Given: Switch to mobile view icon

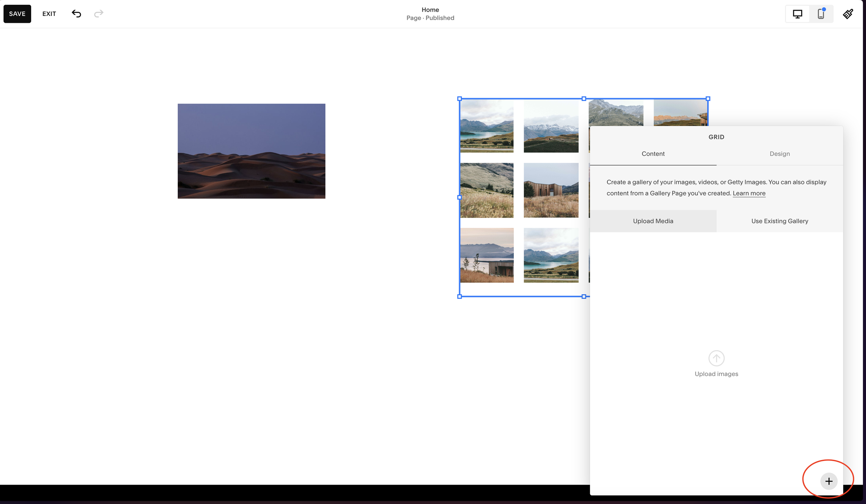Looking at the screenshot, I should 821,14.
